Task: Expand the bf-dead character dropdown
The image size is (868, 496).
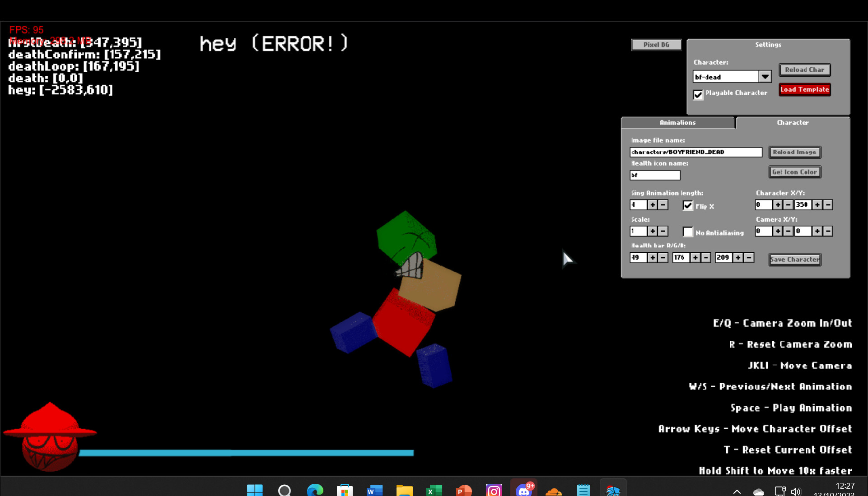Action: 765,77
